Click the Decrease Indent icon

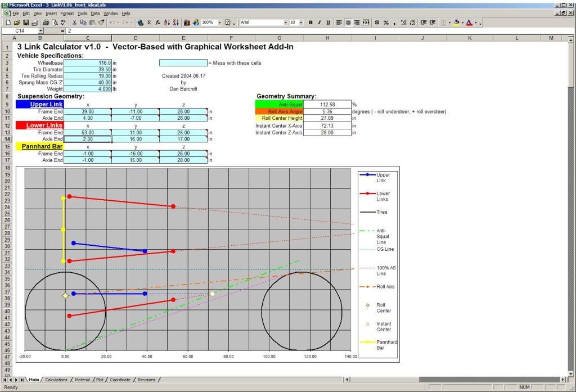423,22
